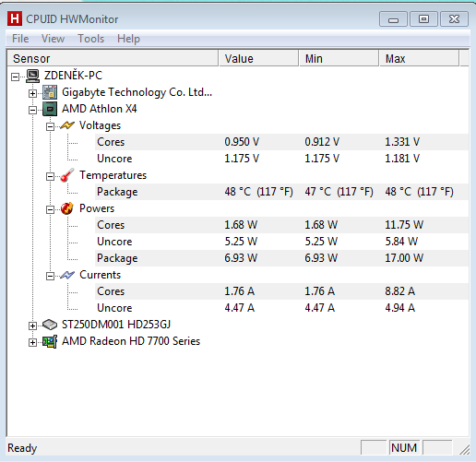
Task: Close the HWMonitor window
Action: point(454,19)
